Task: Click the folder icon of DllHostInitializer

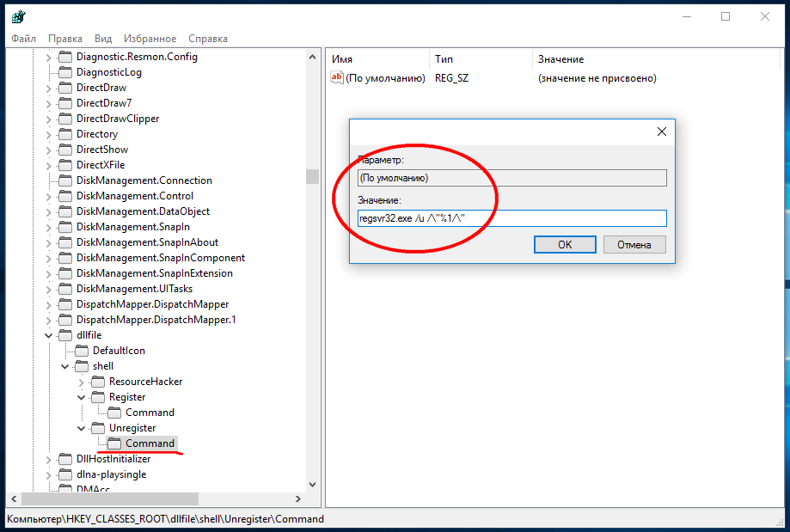Action: [65, 459]
